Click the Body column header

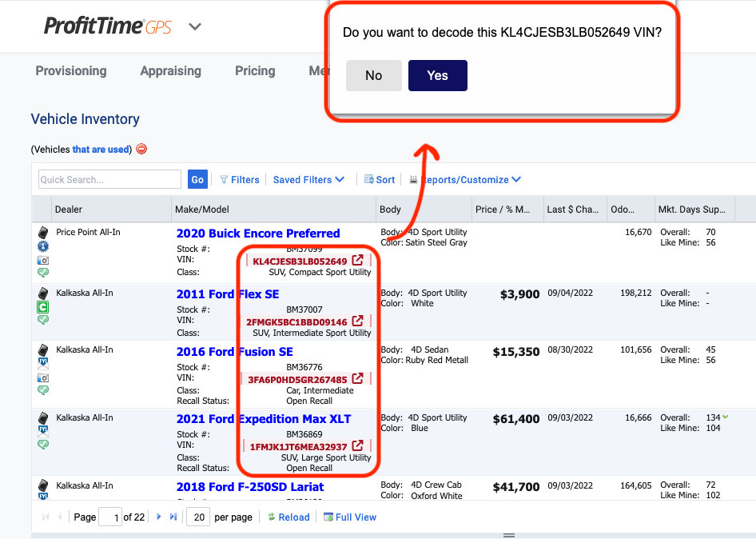point(424,210)
